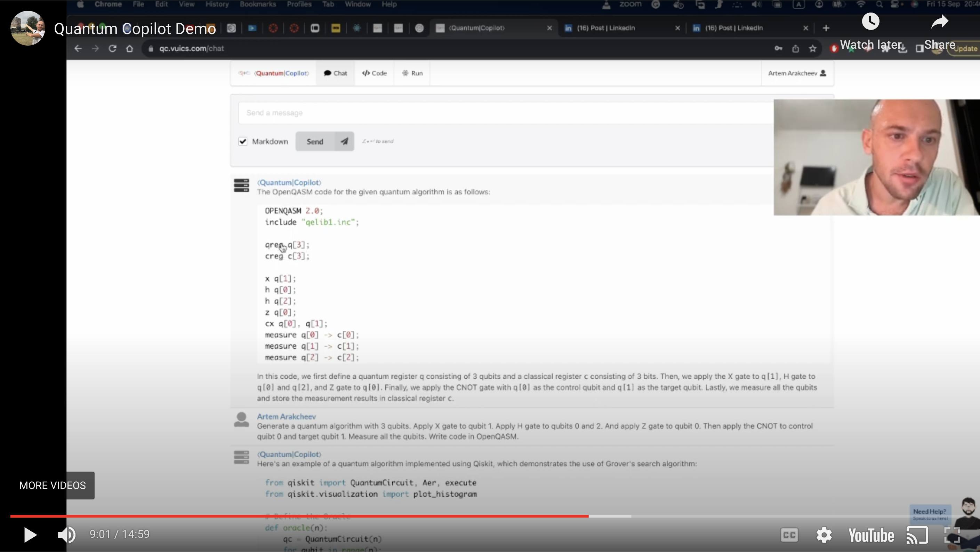
Task: Mute the video volume icon
Action: click(x=66, y=535)
